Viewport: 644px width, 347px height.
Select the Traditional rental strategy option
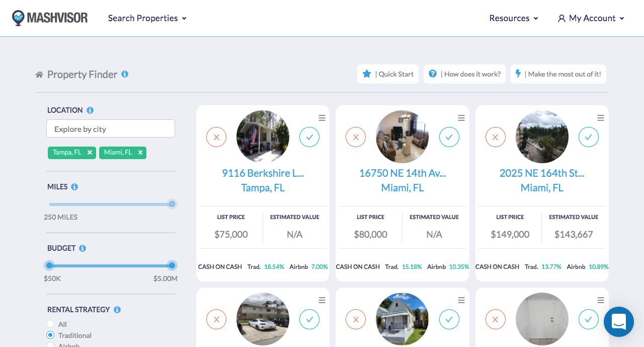click(x=50, y=335)
